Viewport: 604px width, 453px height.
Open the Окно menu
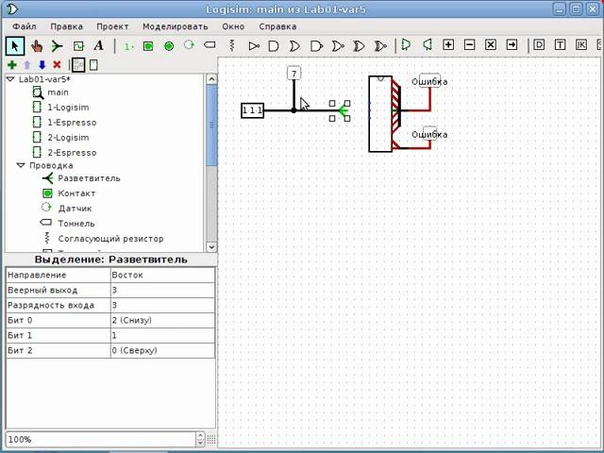[233, 27]
